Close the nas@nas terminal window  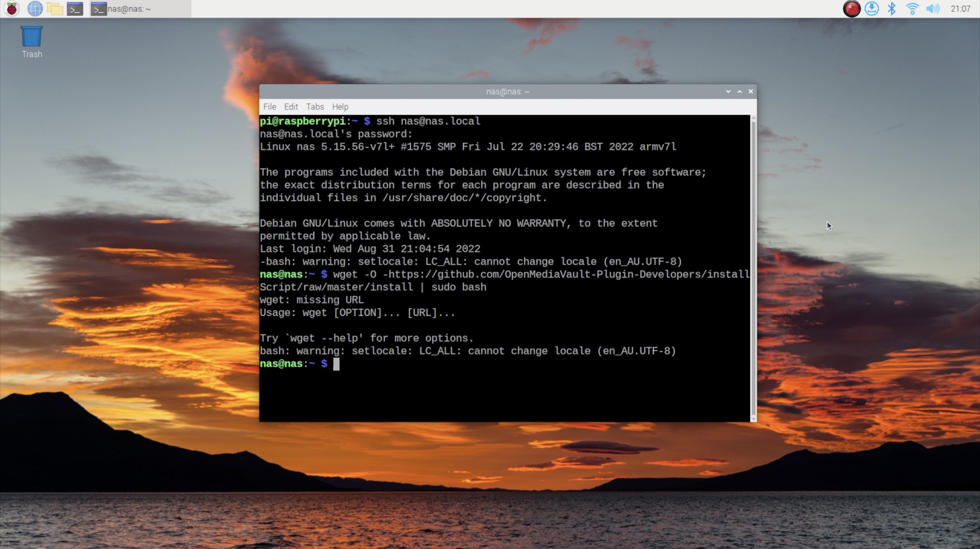click(751, 91)
